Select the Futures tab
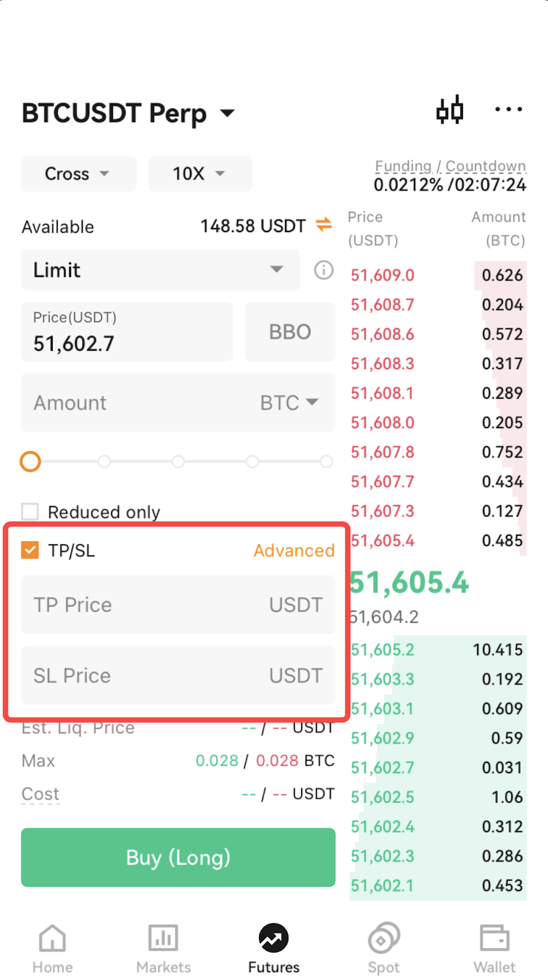Screen dimensions: 548x980 (x=274, y=948)
